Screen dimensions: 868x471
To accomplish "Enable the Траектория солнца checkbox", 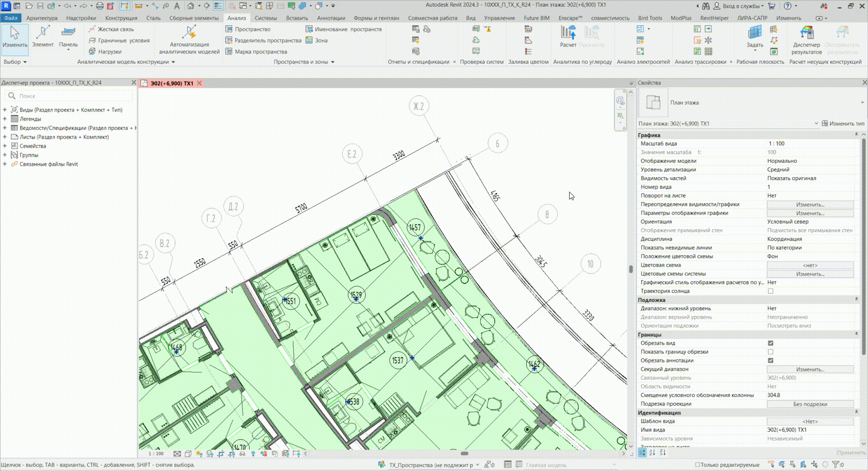I will tap(770, 291).
